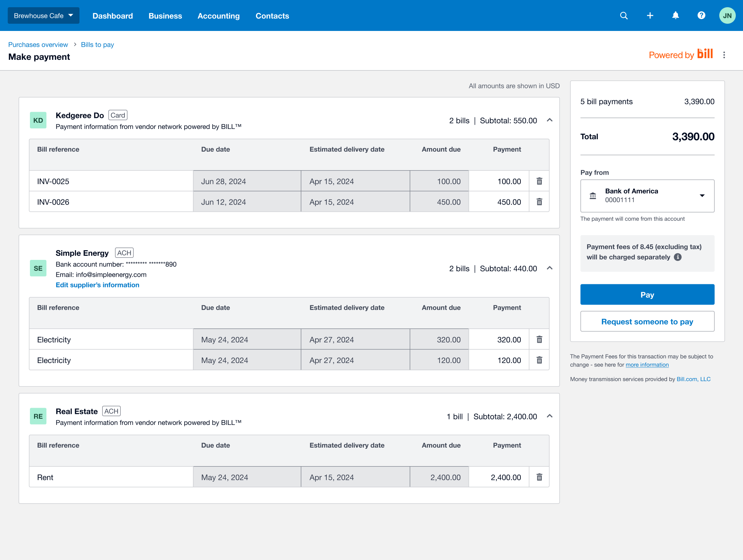Select Request someone to pay
The width and height of the screenshot is (743, 560).
[647, 321]
